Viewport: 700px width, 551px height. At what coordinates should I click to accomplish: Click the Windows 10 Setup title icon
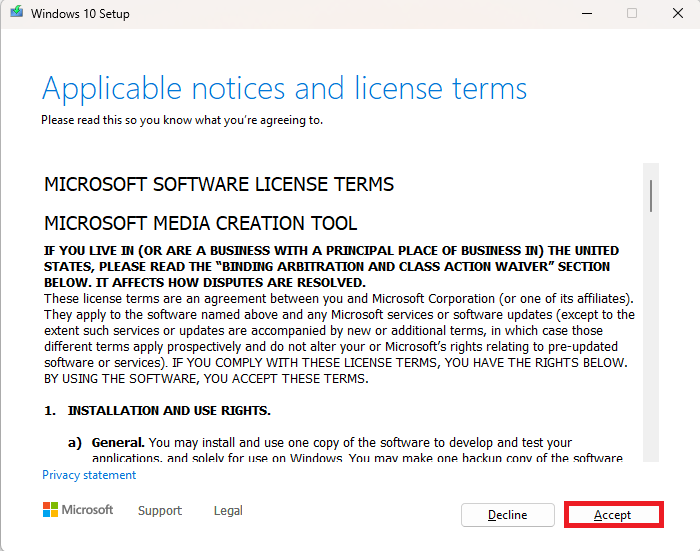pos(17,12)
